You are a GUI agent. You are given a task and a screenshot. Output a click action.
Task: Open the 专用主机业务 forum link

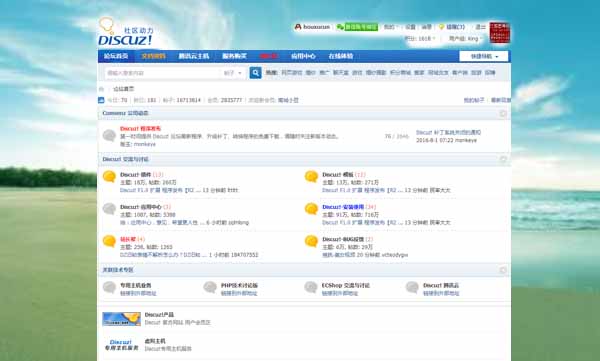click(x=135, y=285)
